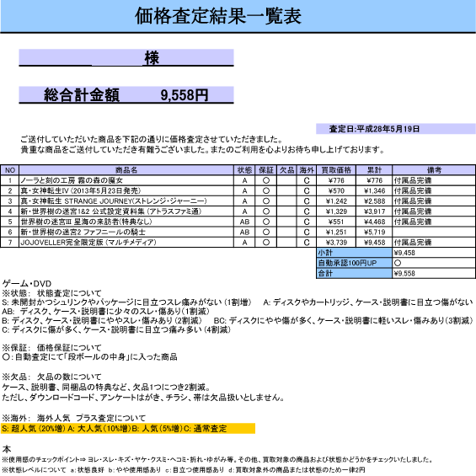476x476 pixels.
Task: Click the 小計 label cell
Action: [355, 253]
